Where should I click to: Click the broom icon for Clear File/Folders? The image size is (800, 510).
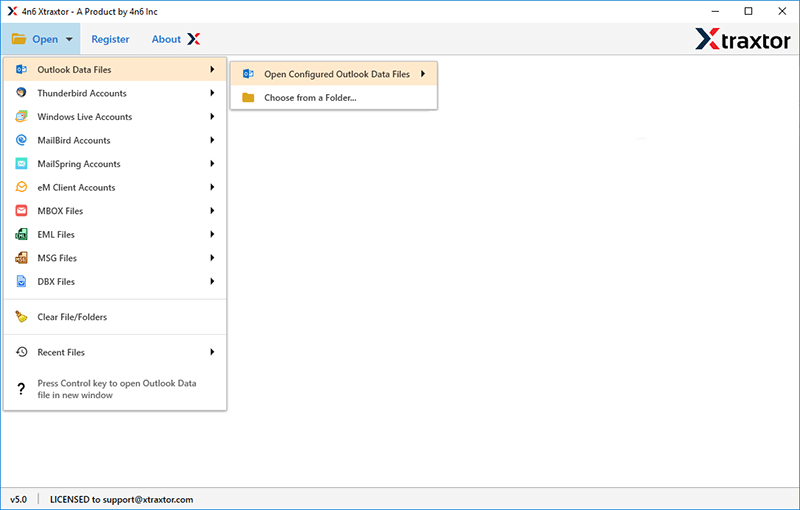point(21,317)
